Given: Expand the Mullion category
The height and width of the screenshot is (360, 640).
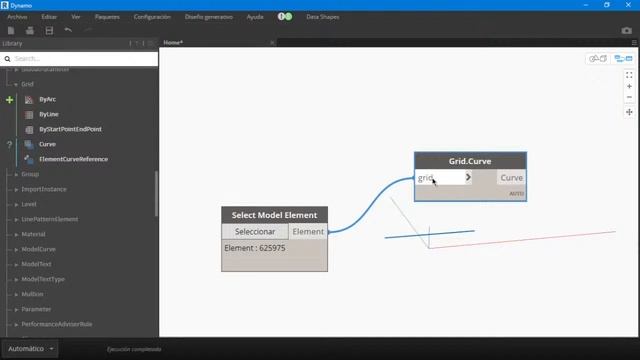Looking at the screenshot, I should click(x=16, y=294).
